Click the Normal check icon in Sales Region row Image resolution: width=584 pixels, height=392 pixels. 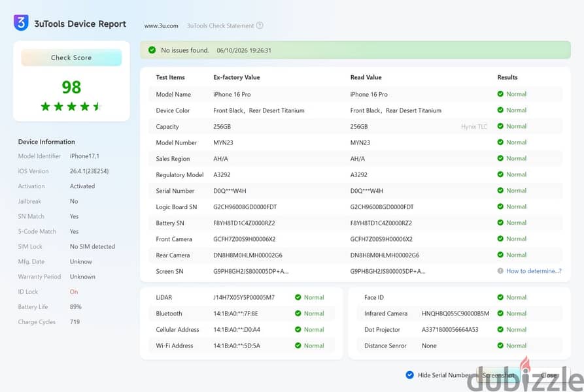[x=500, y=158]
